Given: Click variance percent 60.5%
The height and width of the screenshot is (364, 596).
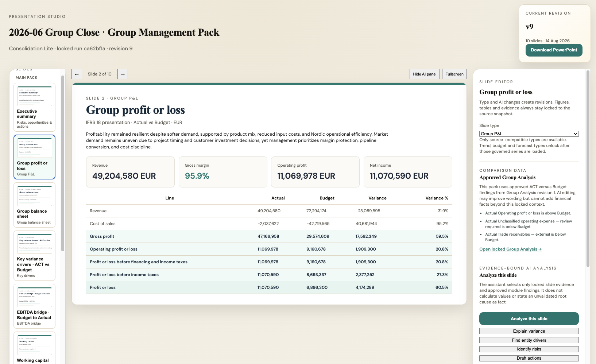Looking at the screenshot, I should (x=442, y=287).
